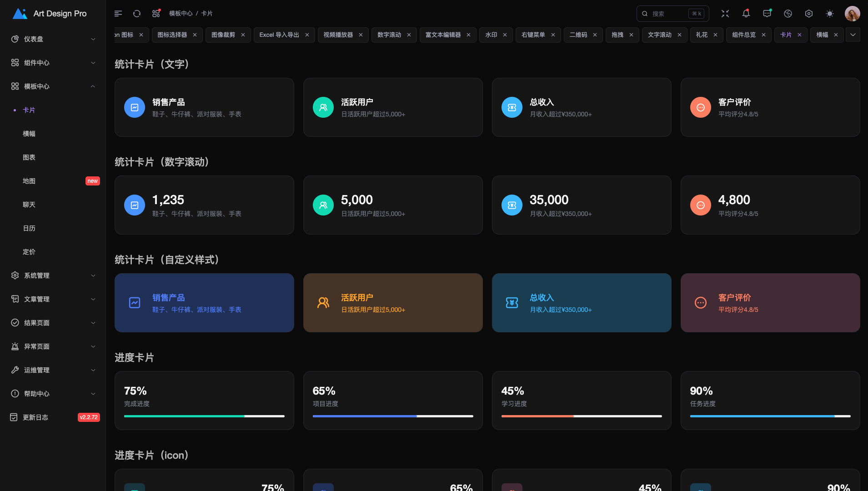Open 图表 sidebar item
This screenshot has width=868, height=491.
click(x=53, y=157)
